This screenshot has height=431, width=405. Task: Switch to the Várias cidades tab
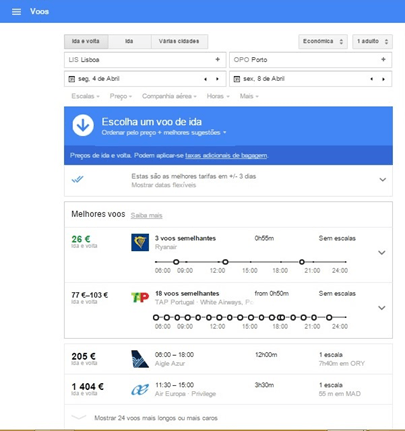coord(179,41)
